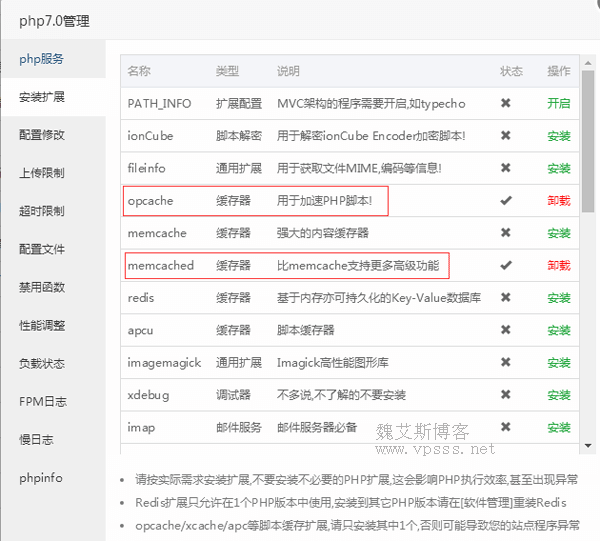Image resolution: width=600 pixels, height=541 pixels.
Task: Click the Imagick高性能图形库 description
Action: click(333, 363)
